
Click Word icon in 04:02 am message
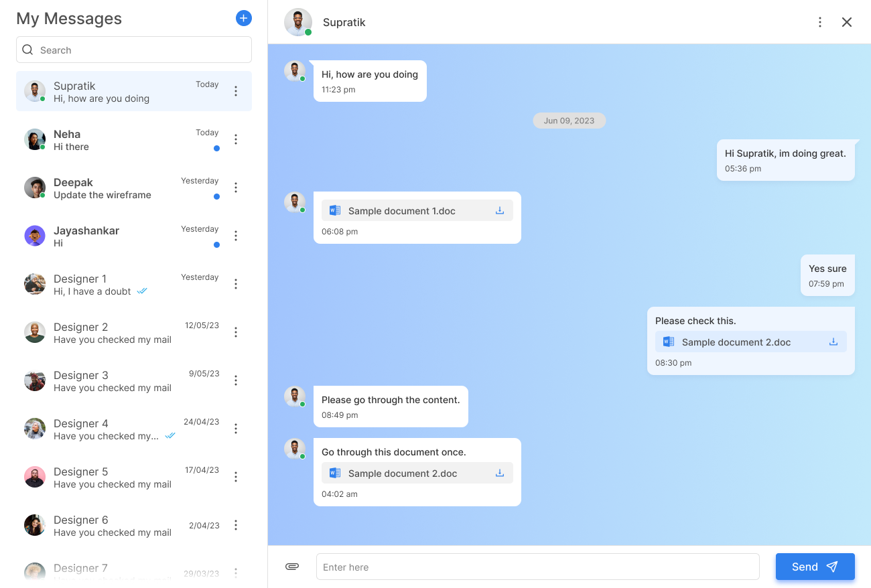335,473
